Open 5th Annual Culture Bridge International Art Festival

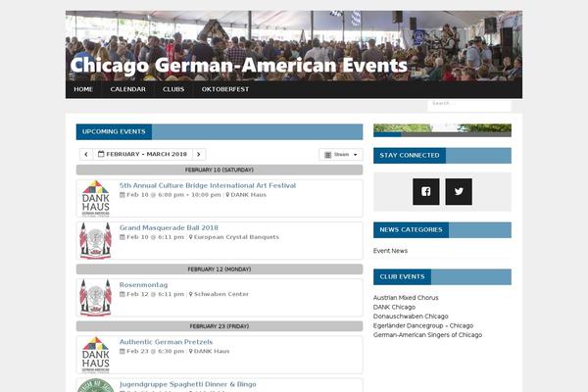[208, 185]
